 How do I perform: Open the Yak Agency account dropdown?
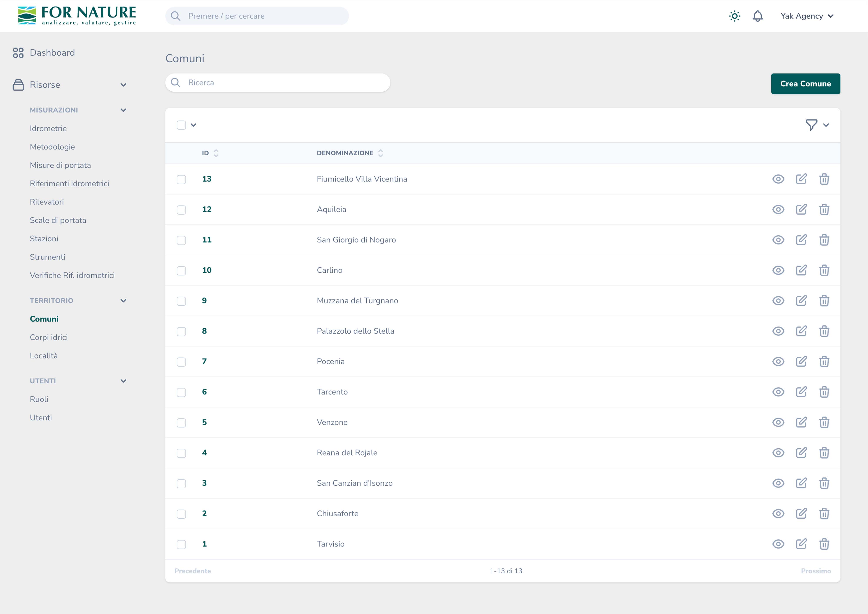[x=807, y=16]
